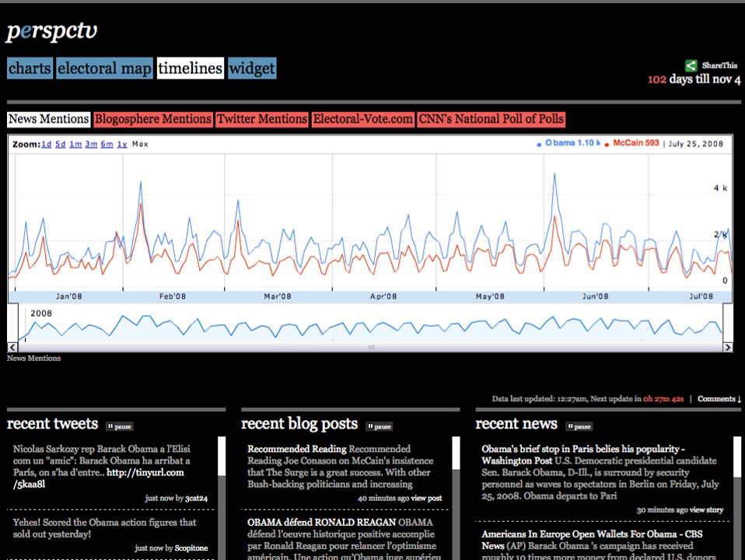Switch to Twitter Mentions tab
This screenshot has height=560, width=745.
(x=262, y=119)
